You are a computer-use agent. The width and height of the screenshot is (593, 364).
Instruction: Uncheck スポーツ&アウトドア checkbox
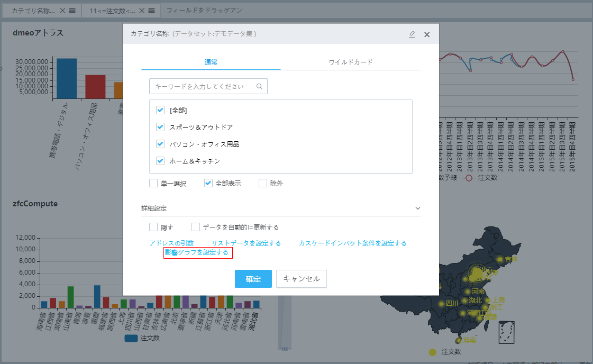[x=160, y=127]
